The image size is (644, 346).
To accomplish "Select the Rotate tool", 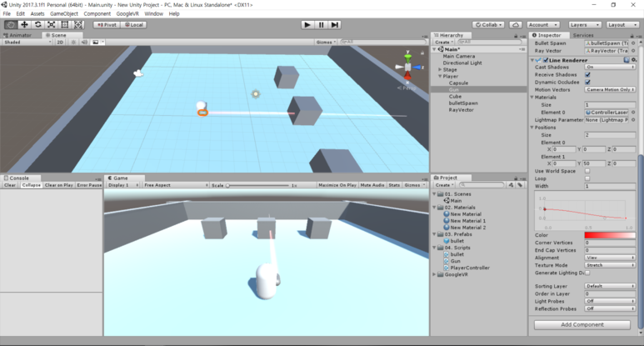I will tap(37, 25).
